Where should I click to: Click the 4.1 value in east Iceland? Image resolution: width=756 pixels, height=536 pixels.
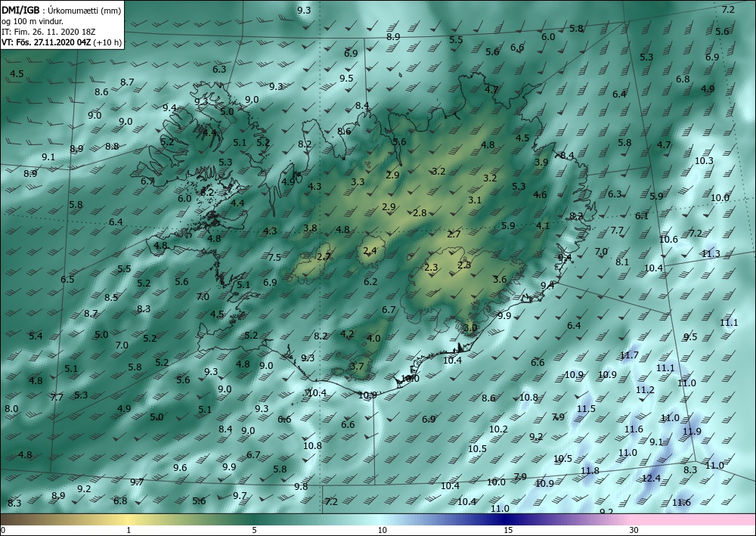[543, 225]
